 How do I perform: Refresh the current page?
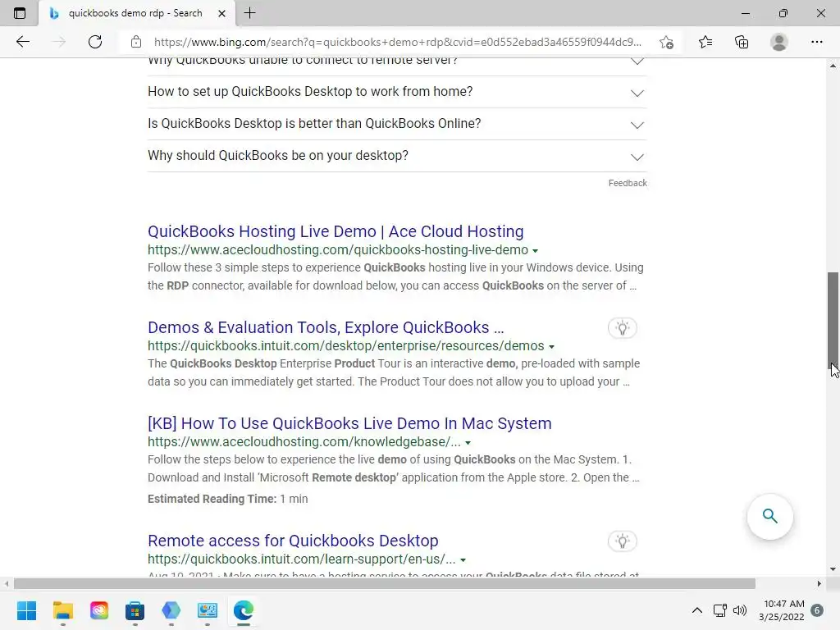pyautogui.click(x=95, y=42)
